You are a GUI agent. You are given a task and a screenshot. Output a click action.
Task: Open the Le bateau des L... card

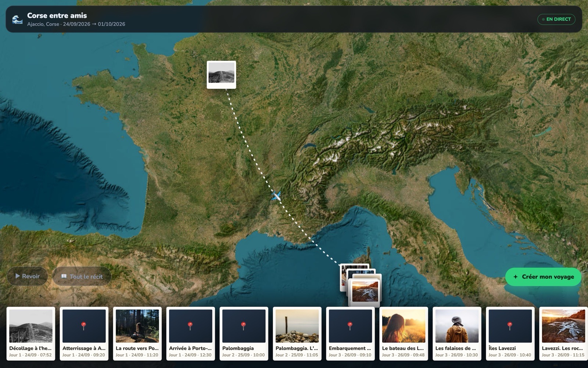click(x=404, y=333)
